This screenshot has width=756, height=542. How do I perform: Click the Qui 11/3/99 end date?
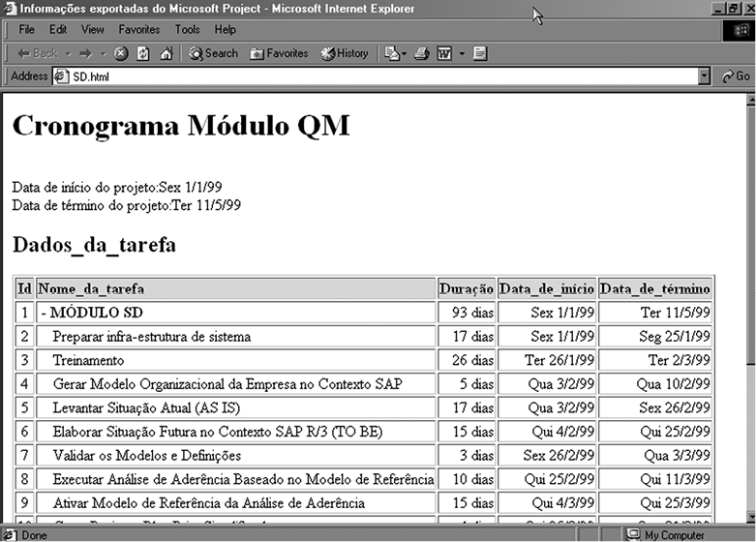tap(655, 479)
